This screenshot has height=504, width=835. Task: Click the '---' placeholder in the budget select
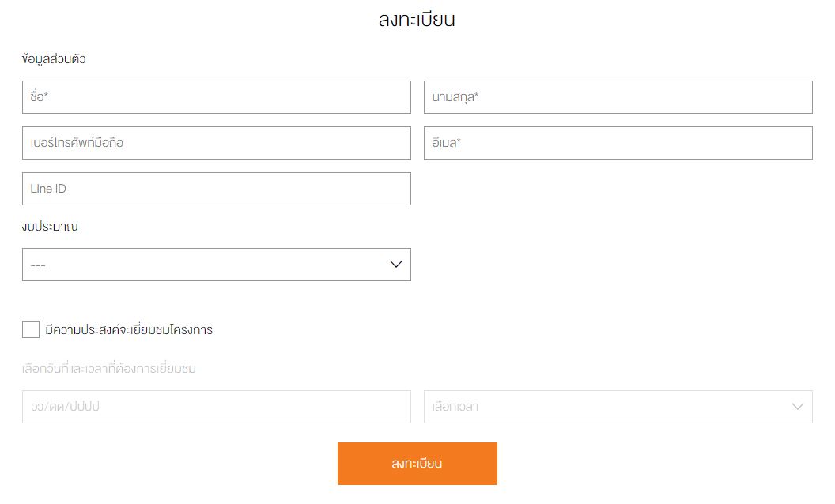(38, 265)
